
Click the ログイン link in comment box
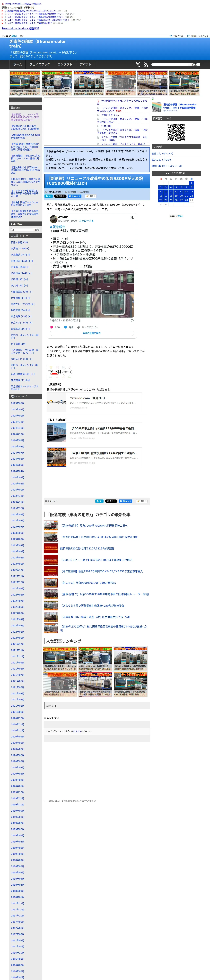[x=77, y=731]
